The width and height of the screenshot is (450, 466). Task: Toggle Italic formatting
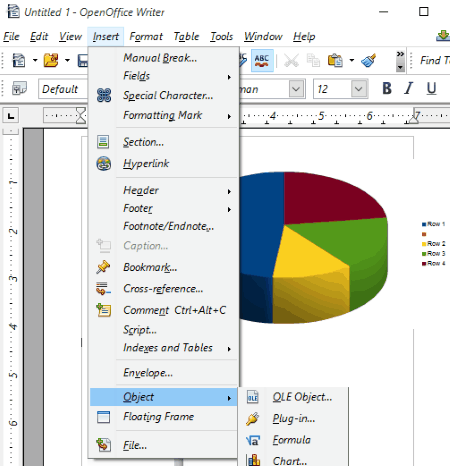tap(409, 89)
